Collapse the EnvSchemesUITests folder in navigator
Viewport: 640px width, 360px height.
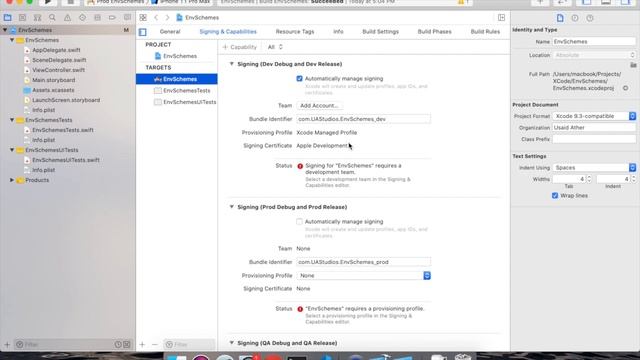coord(12,150)
